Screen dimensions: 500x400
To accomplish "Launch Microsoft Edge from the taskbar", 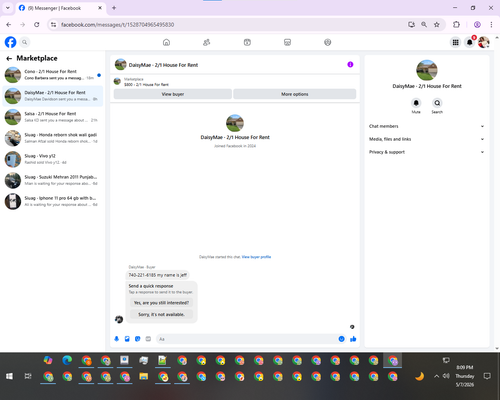I will [67, 360].
